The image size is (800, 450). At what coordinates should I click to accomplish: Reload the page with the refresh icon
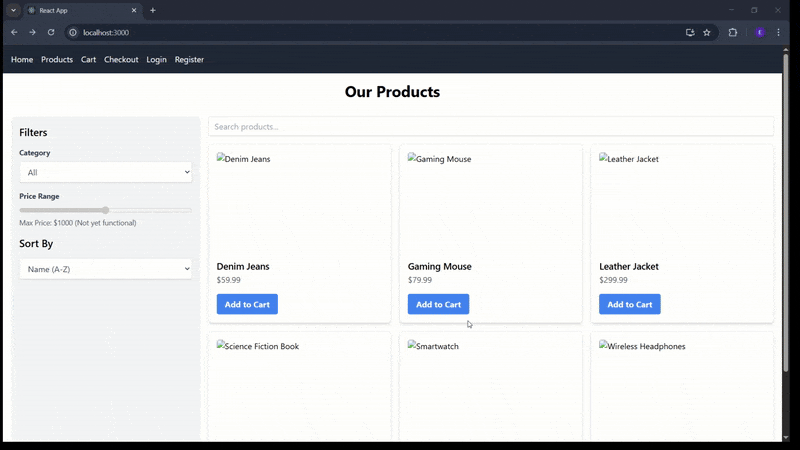point(51,32)
